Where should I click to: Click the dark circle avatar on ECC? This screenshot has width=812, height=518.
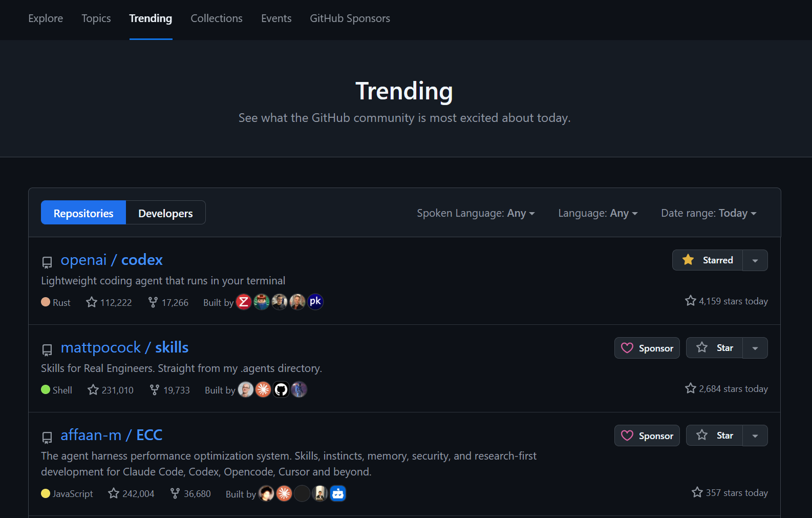pos(302,493)
